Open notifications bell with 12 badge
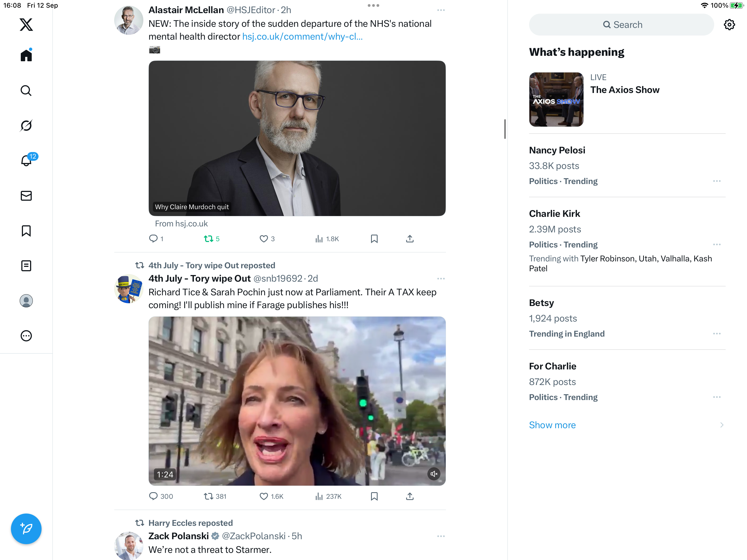 (26, 161)
